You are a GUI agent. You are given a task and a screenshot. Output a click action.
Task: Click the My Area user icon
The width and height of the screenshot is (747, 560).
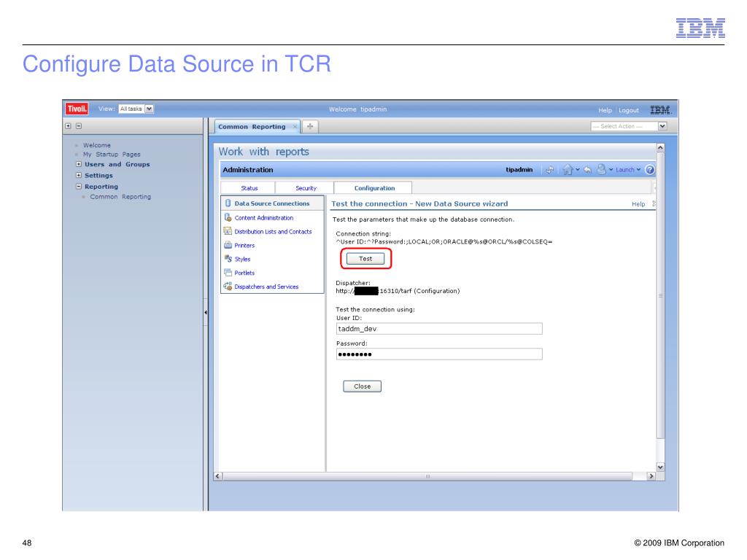pyautogui.click(x=601, y=169)
